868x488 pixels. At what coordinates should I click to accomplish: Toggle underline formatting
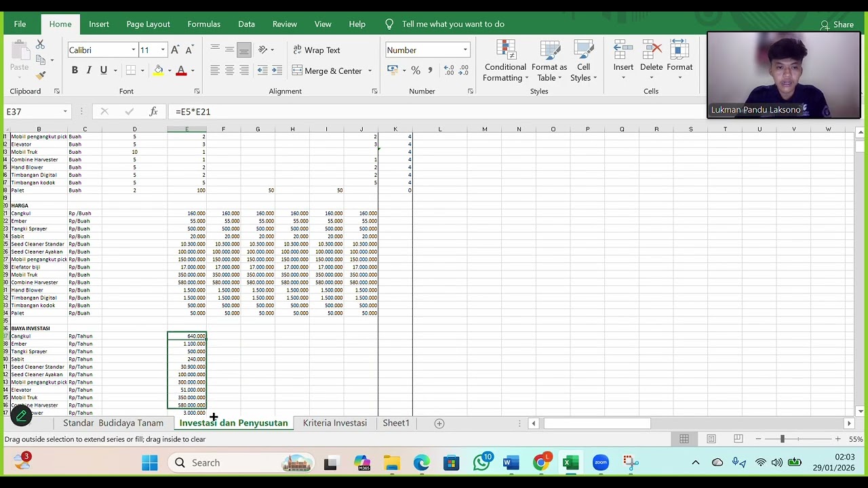pyautogui.click(x=104, y=70)
